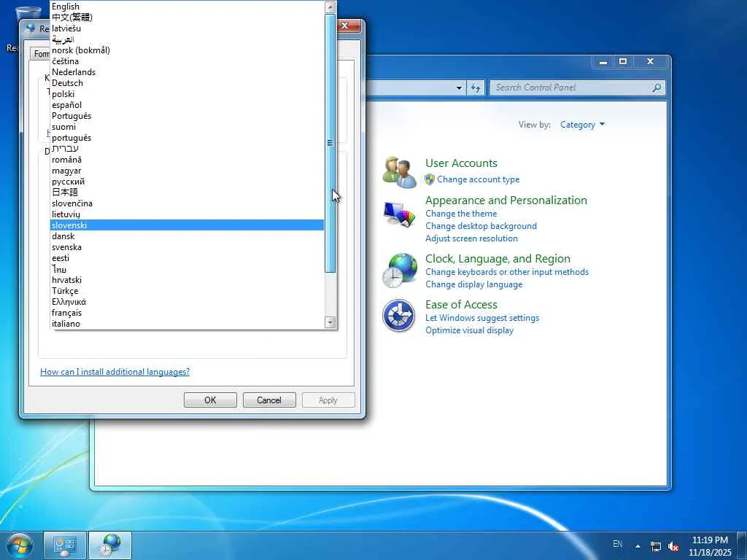Image resolution: width=747 pixels, height=560 pixels.
Task: Select highlighted slovenski entry
Action: click(x=187, y=225)
